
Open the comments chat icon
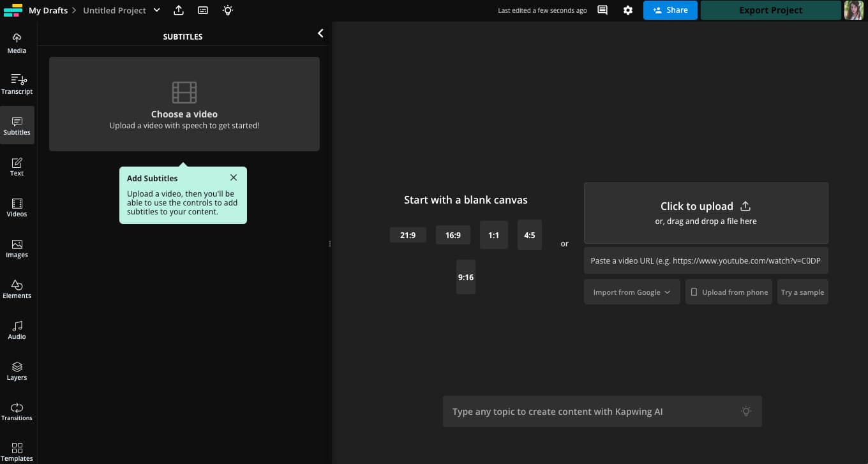602,10
